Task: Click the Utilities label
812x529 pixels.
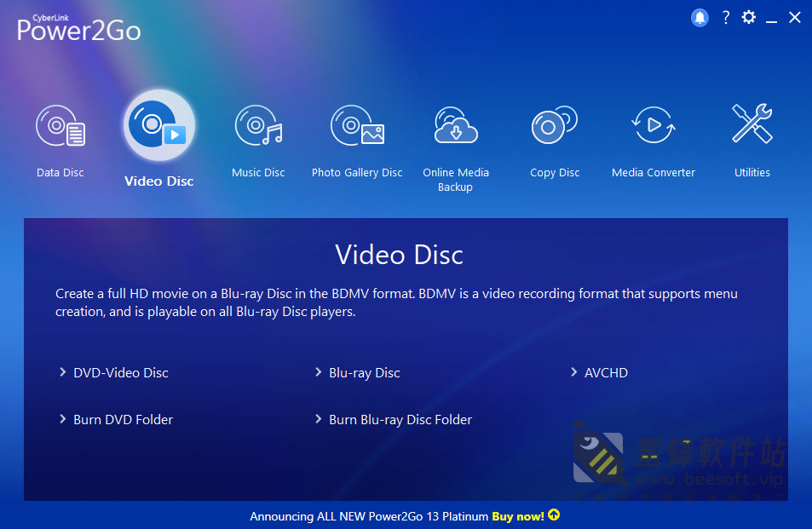Action: [752, 172]
